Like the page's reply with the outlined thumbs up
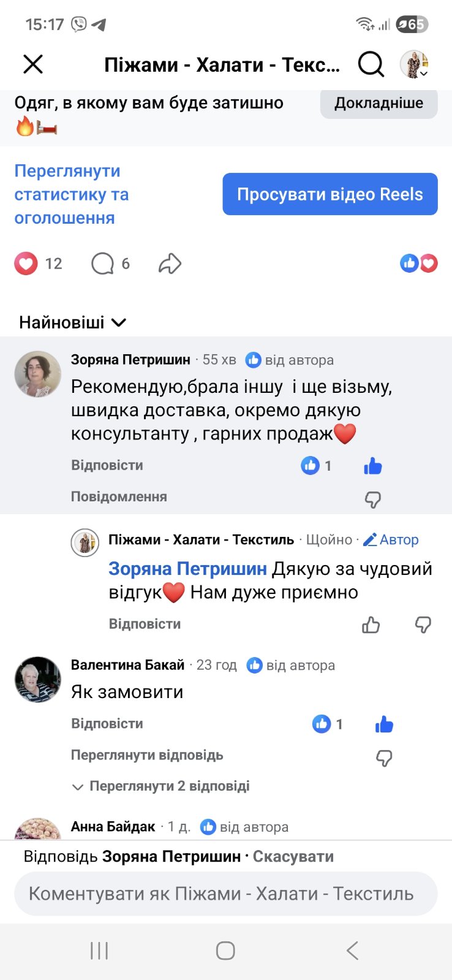This screenshot has height=980, width=452. coord(371,625)
